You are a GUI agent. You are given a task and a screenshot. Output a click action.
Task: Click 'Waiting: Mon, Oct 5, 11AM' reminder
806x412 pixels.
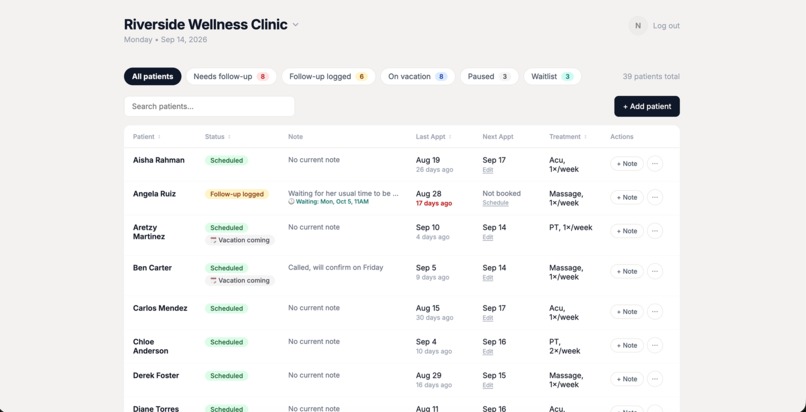point(328,202)
